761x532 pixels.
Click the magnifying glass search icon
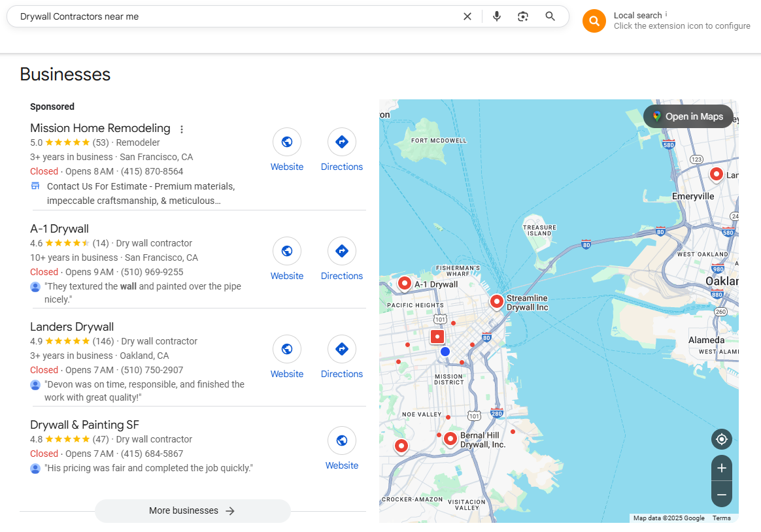(550, 16)
